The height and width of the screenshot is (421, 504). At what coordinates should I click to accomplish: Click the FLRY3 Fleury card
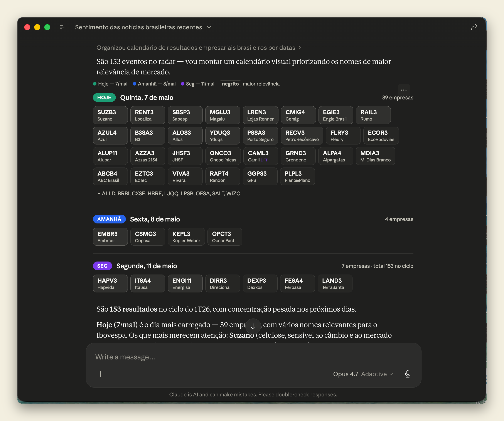(343, 136)
